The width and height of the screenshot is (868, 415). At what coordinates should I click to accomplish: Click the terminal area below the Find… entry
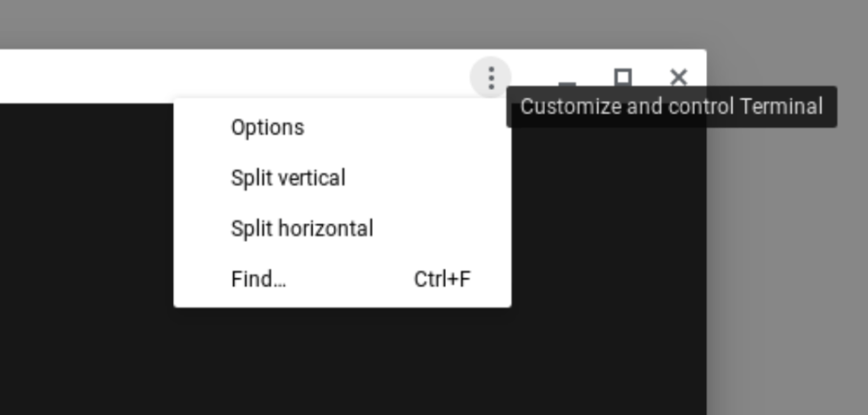point(342,360)
